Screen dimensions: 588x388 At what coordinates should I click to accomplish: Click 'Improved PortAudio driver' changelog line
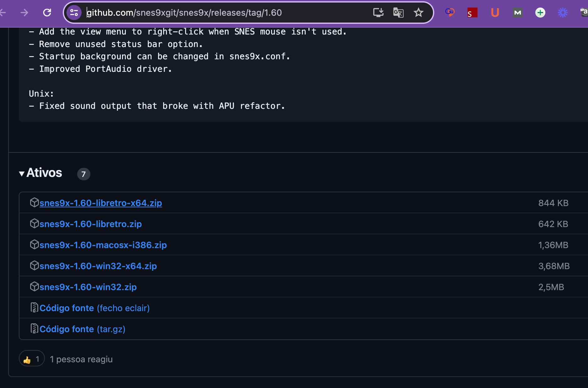[x=100, y=69]
